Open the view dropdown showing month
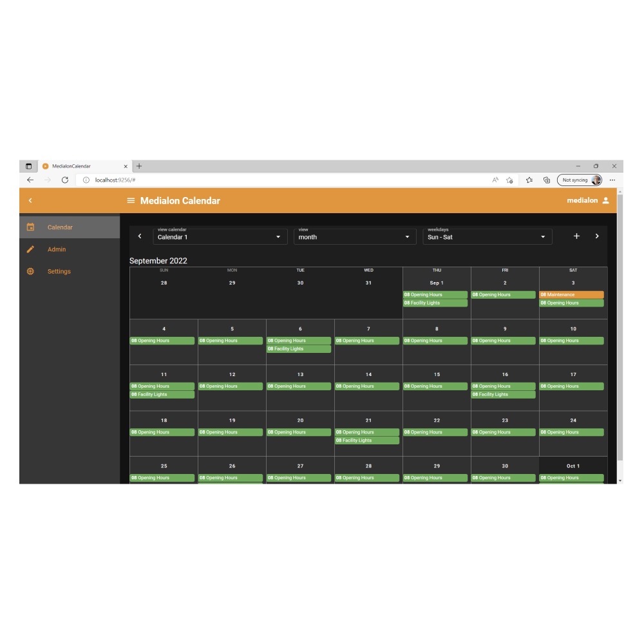Viewport: 644px width, 644px height. click(355, 236)
